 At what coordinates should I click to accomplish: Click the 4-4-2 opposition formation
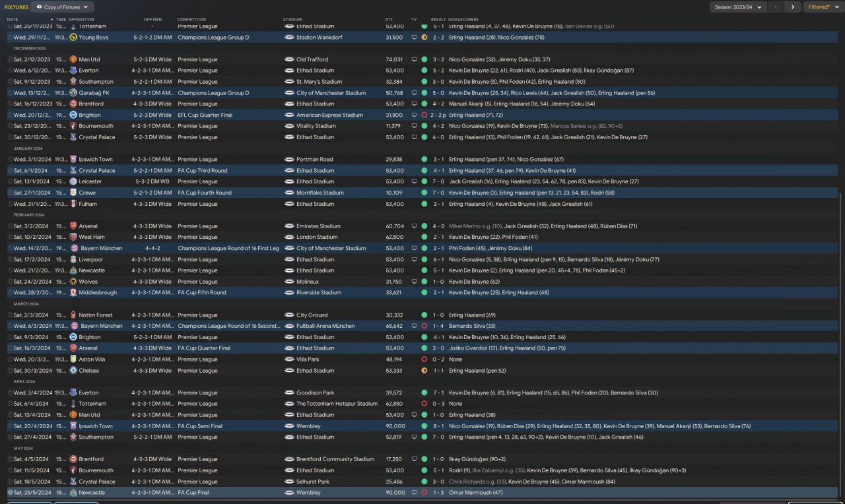click(152, 248)
